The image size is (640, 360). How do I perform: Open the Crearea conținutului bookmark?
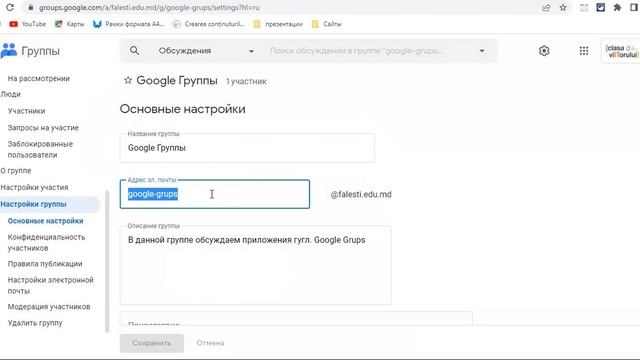[208, 24]
